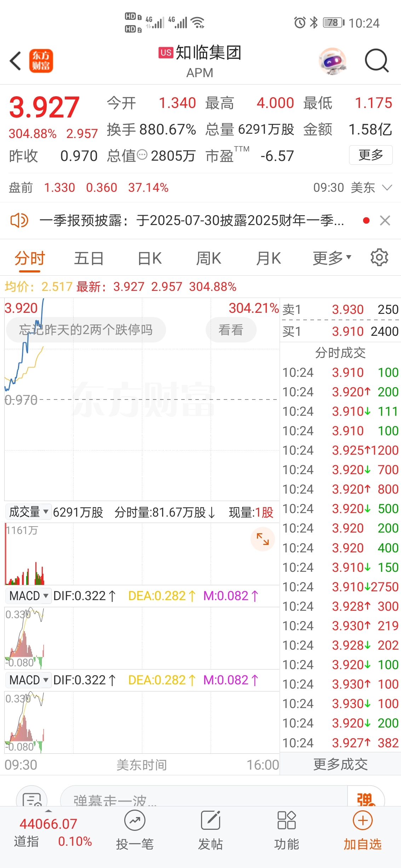Tap the intraday price line chart
This screenshot has width=401, height=868.
(142, 399)
